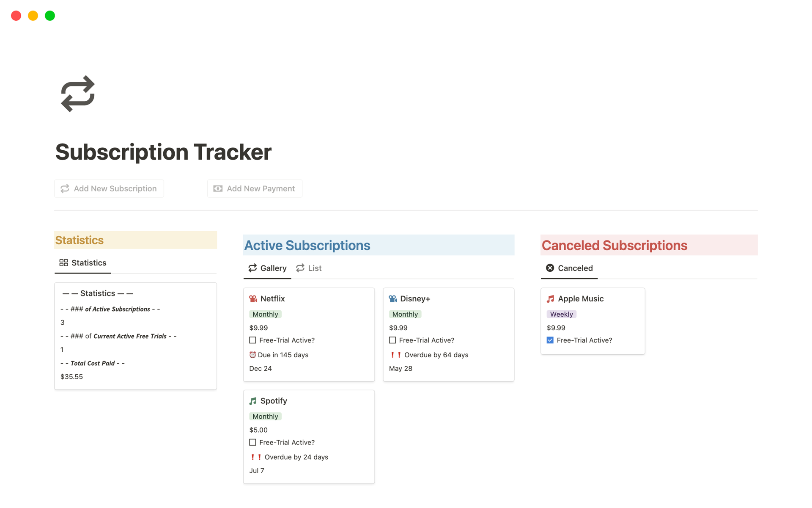Enable Netflix Free-Trial Active checkbox
This screenshot has width=812, height=508.
pyautogui.click(x=253, y=340)
